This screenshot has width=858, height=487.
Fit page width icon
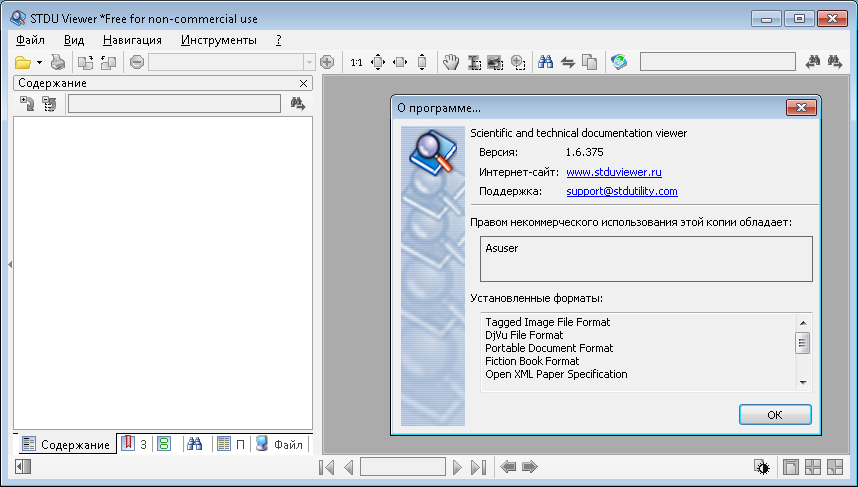pyautogui.click(x=401, y=62)
